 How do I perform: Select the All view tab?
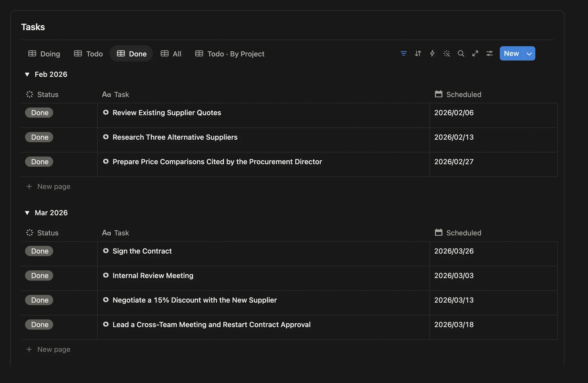(x=171, y=54)
